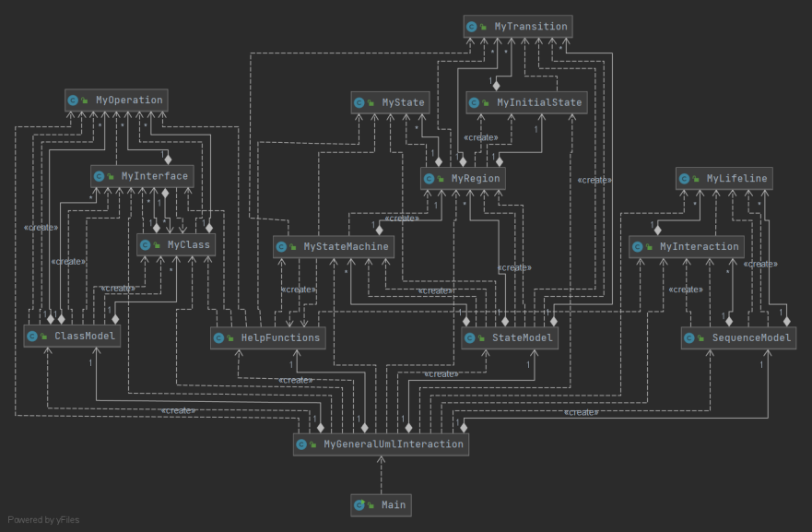
Task: Click the green visibility icon on StateModel node
Action: tap(481, 338)
